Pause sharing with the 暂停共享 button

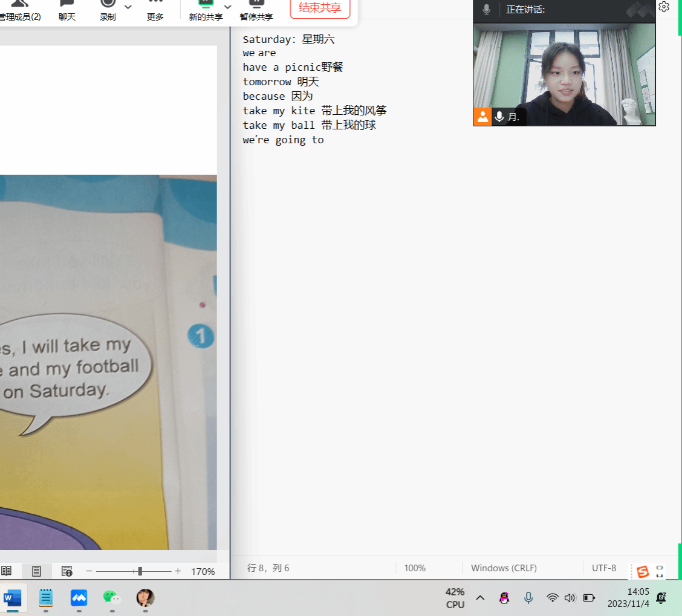(256, 11)
